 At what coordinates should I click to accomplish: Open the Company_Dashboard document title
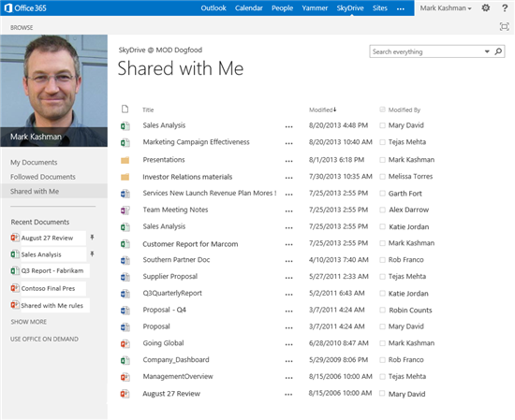(x=176, y=360)
